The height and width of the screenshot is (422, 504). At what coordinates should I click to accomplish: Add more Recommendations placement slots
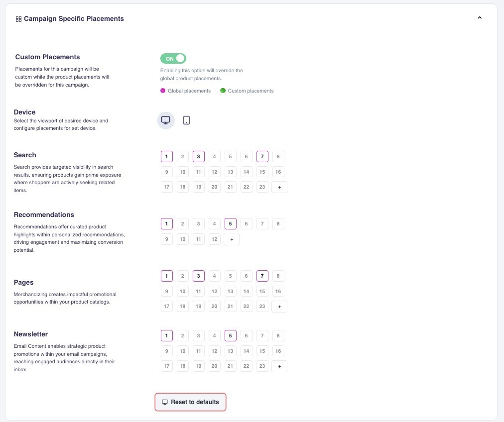(232, 239)
